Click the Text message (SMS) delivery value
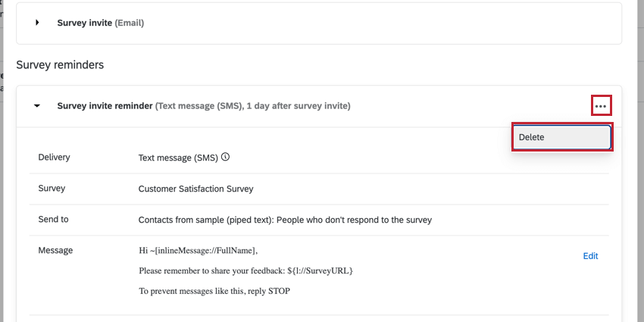644x322 pixels. [178, 158]
